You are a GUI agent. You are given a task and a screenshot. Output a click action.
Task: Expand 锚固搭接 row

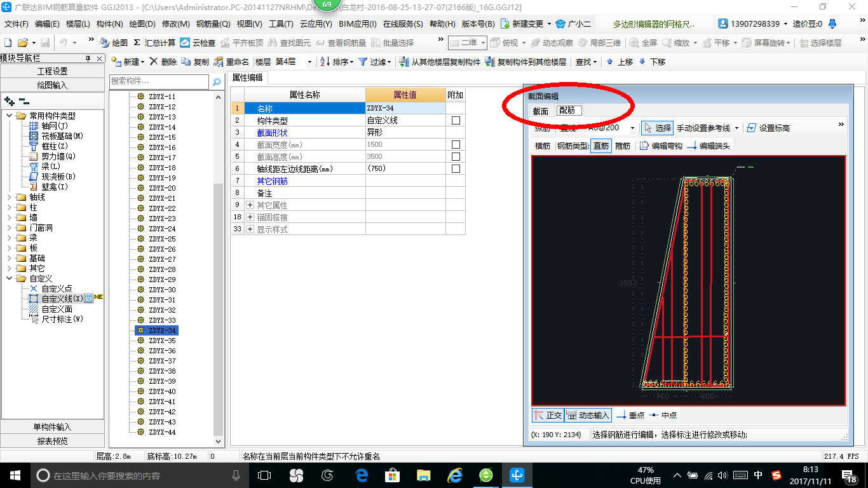point(250,217)
